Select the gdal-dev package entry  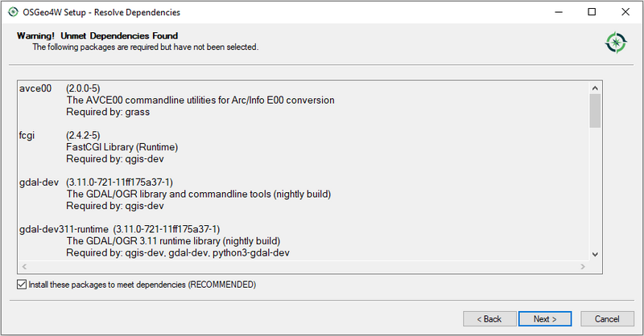[x=37, y=182]
